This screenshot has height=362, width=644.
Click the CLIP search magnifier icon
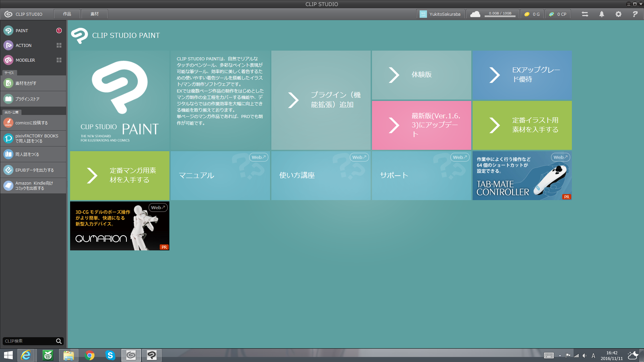point(59,341)
